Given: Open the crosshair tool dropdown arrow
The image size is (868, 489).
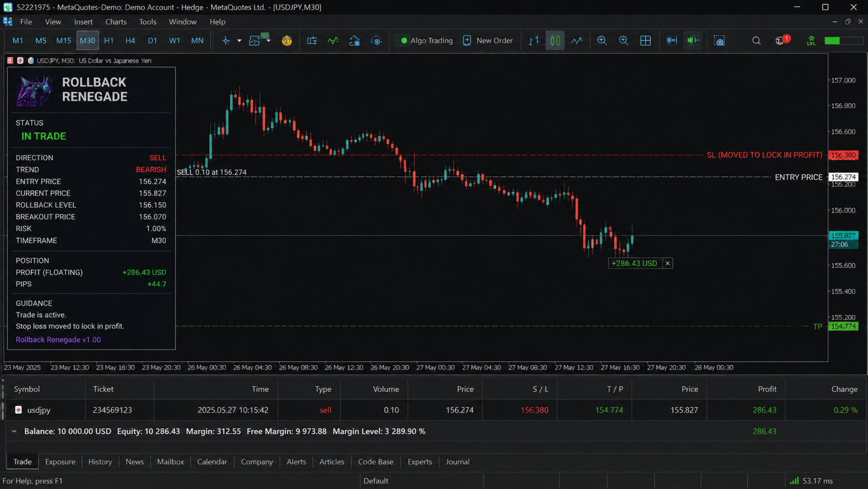Looking at the screenshot, I should pyautogui.click(x=239, y=41).
